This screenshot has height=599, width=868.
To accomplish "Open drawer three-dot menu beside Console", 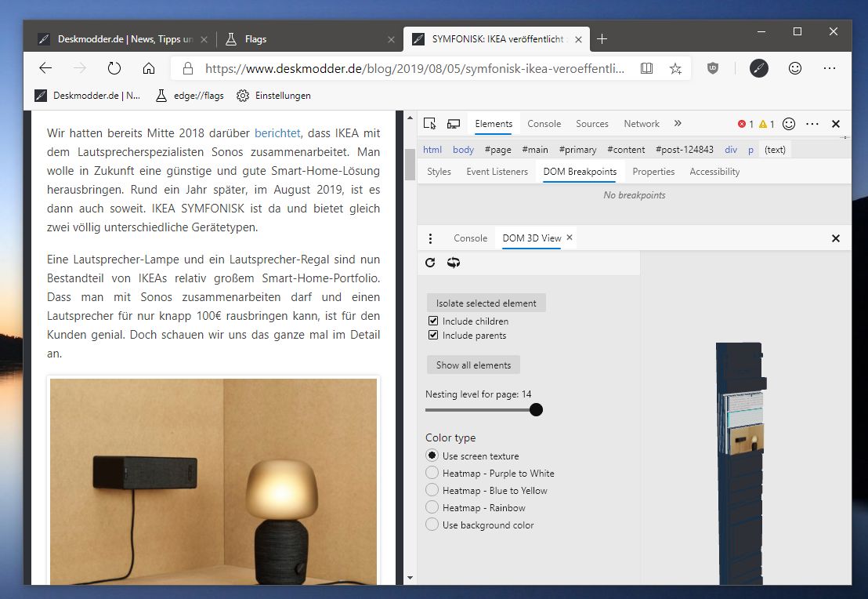I will 430,238.
